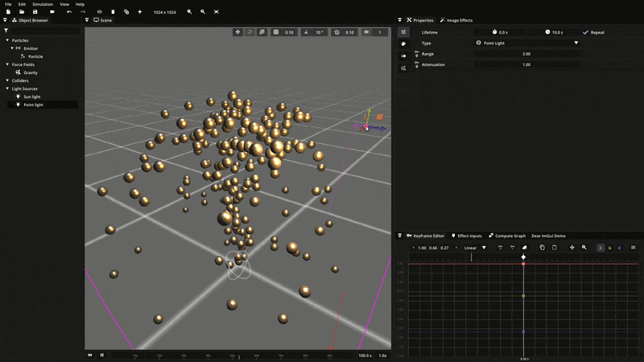This screenshot has height=362, width=644.
Task: Click the magnifier icon in Keyframe Editor
Action: [584, 248]
